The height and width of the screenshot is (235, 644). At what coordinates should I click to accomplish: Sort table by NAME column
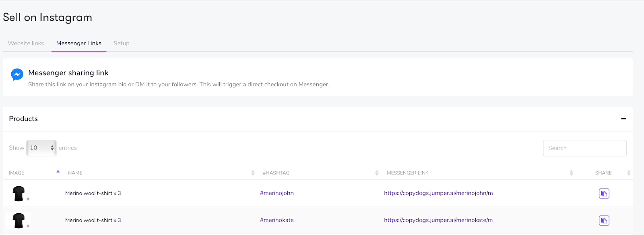click(75, 173)
